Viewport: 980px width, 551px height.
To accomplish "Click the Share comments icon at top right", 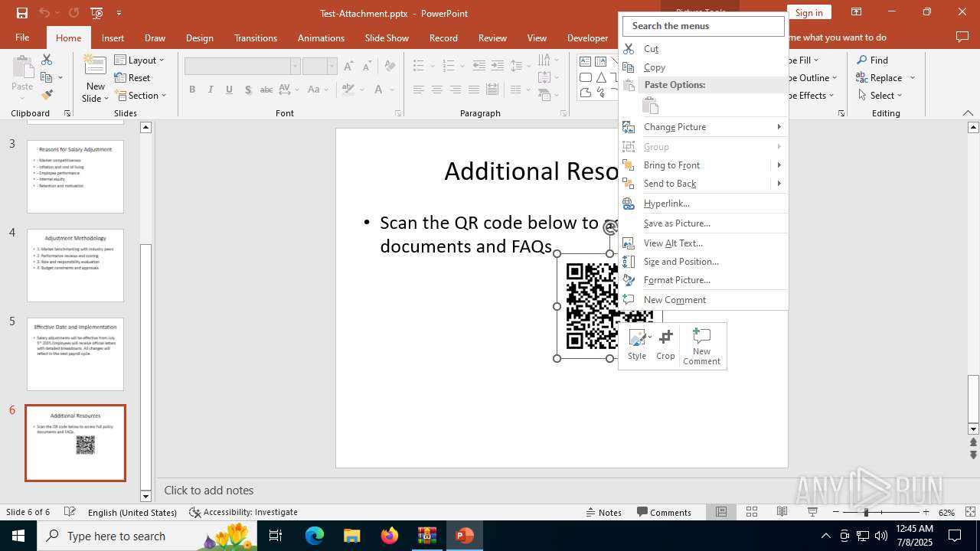I will tap(962, 37).
